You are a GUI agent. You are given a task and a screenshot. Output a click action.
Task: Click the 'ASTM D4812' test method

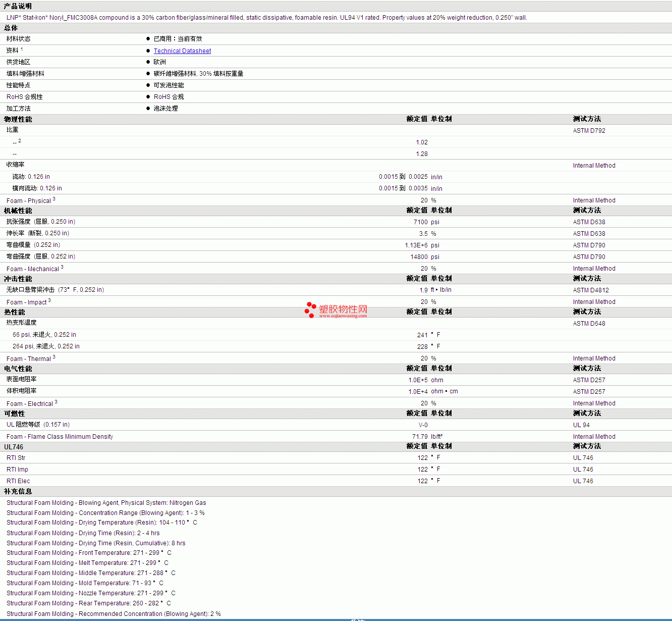[x=591, y=290]
